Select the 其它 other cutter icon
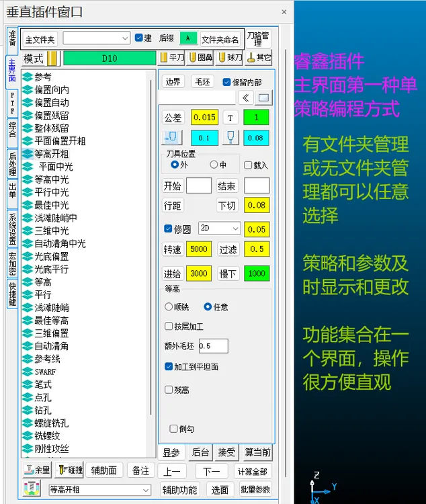 [x=251, y=58]
